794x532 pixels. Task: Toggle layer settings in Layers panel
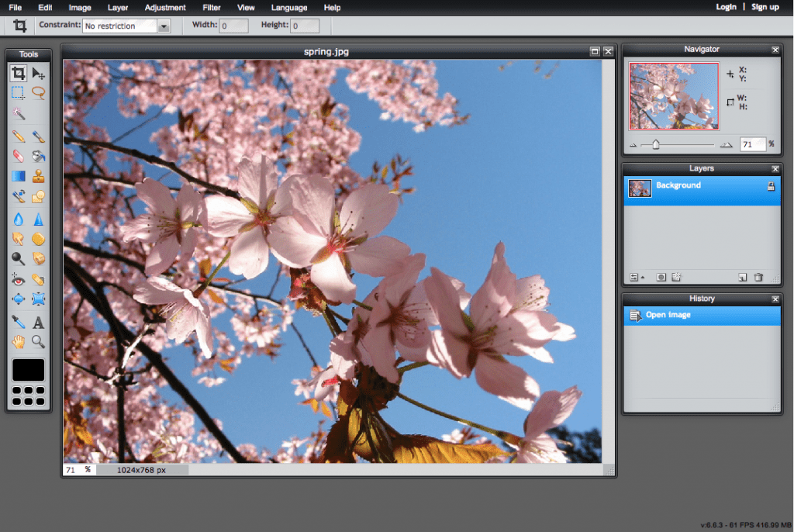[633, 277]
